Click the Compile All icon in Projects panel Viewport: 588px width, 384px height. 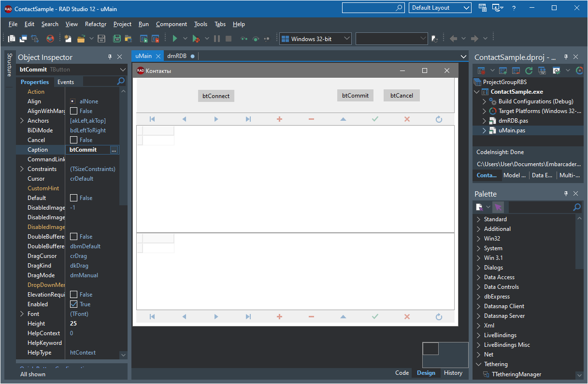tap(542, 71)
